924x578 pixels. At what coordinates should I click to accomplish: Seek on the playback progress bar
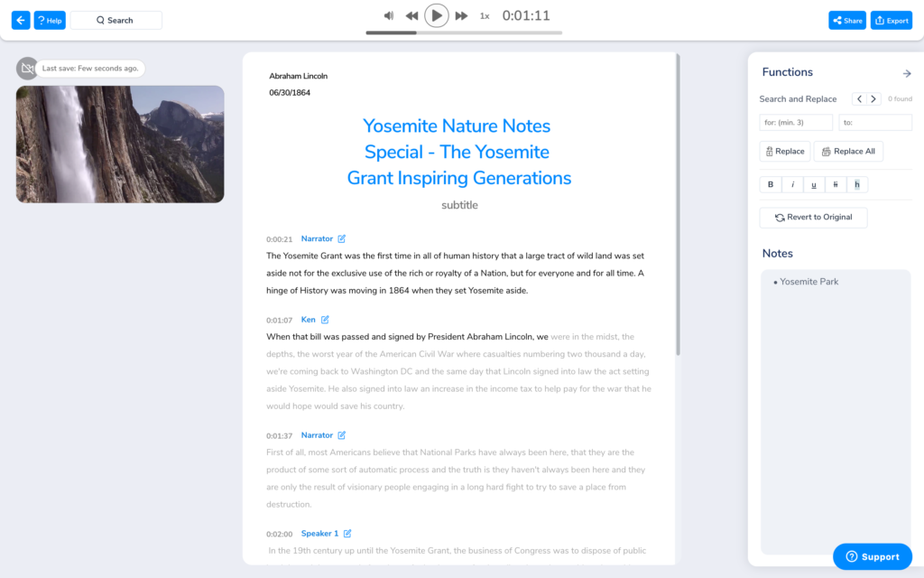[465, 33]
